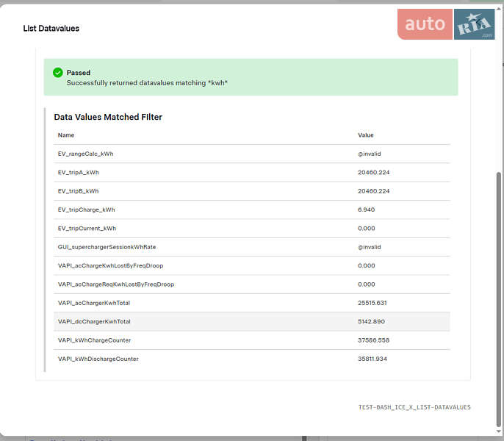Click the Name column header
Screen dimensions: 504x441
[x=66, y=135]
